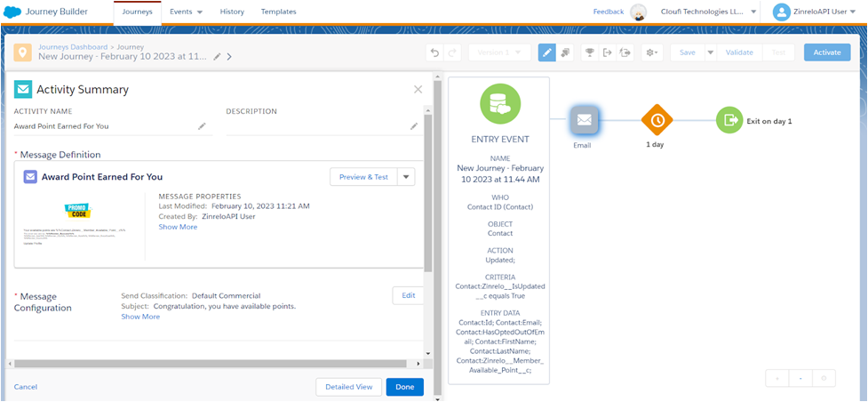Show More message configuration details
The width and height of the screenshot is (868, 402).
pos(140,317)
